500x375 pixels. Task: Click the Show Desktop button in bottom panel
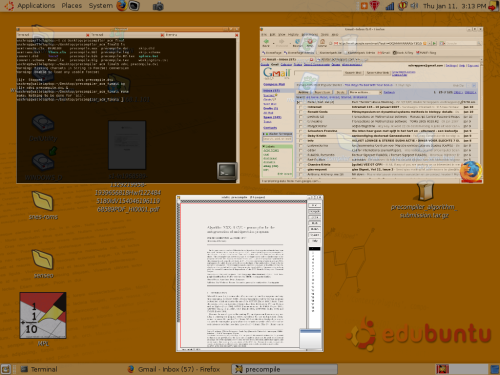6,369
